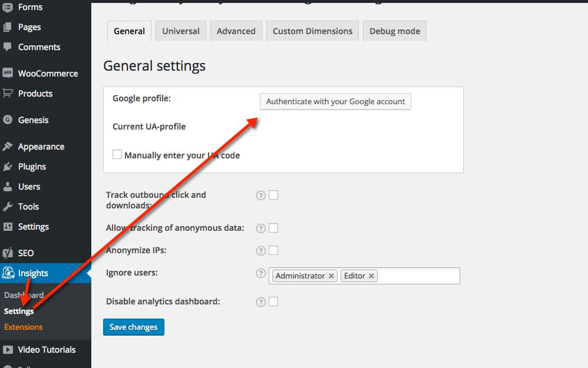Enable Manually enter your UA code
Viewport: 588px width, 368px height.
coord(117,155)
